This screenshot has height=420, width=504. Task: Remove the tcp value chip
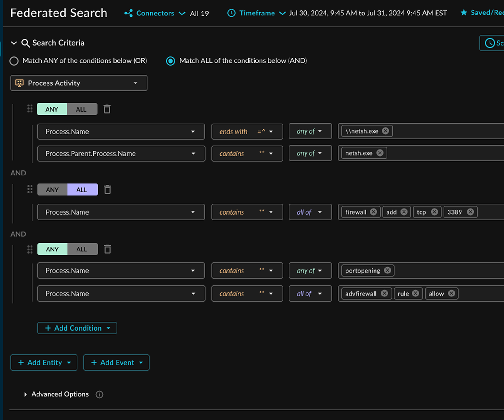tap(434, 212)
